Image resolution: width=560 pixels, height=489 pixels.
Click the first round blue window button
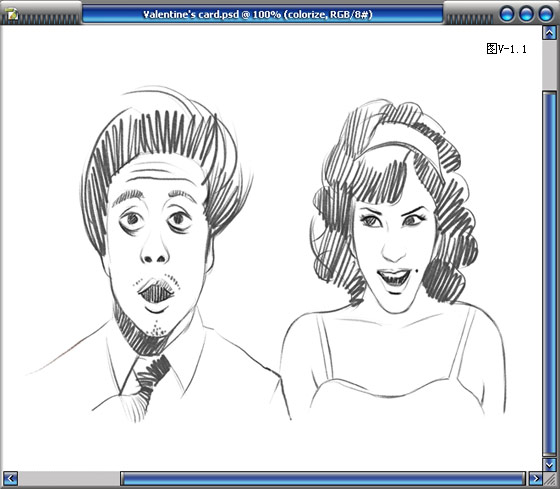click(x=506, y=14)
